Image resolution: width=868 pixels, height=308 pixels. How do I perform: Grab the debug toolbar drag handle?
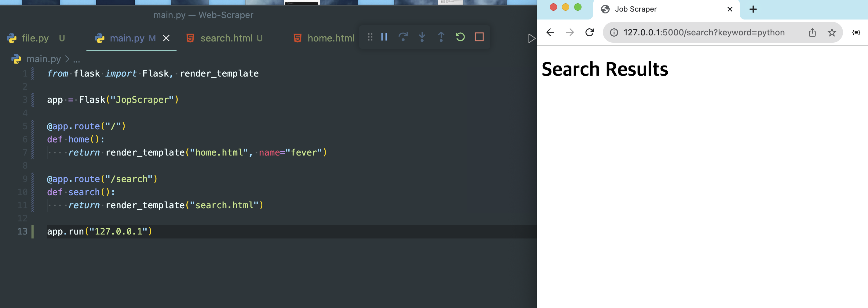370,37
